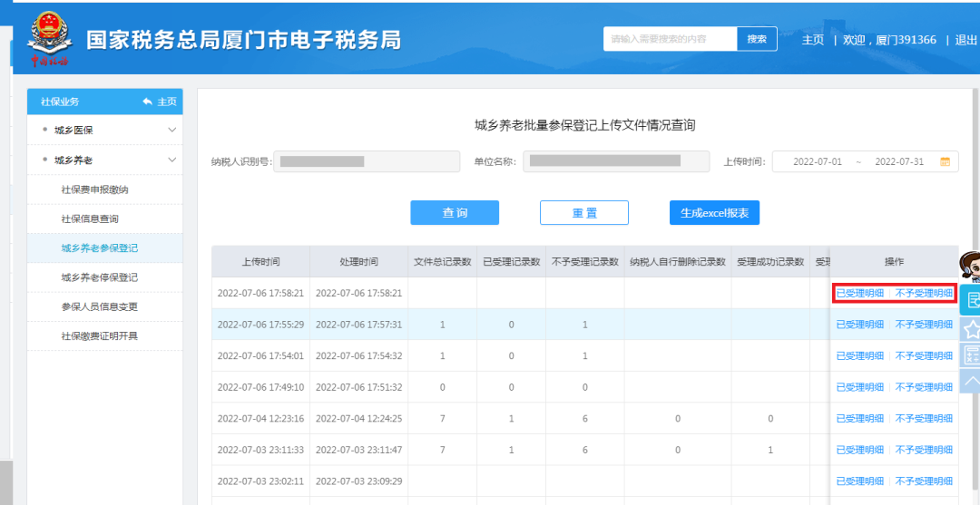Select 社保费申报缴纳 in the sidebar
Screen dimensions: 980x505
point(94,189)
